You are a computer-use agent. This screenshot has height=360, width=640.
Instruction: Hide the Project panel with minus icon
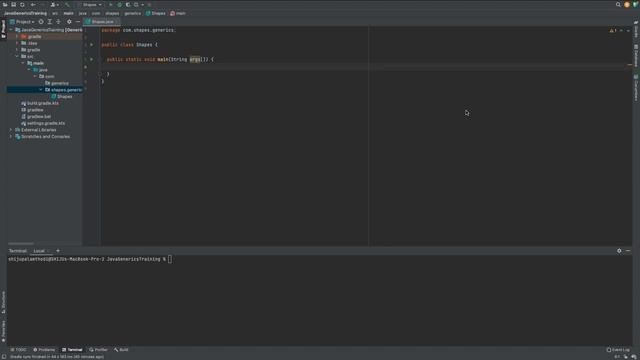pyautogui.click(x=78, y=22)
